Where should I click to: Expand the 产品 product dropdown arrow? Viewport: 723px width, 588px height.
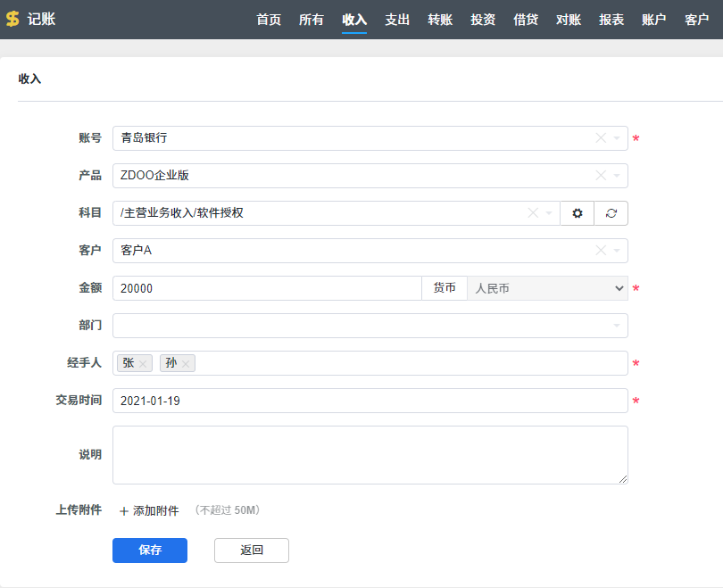(x=617, y=176)
